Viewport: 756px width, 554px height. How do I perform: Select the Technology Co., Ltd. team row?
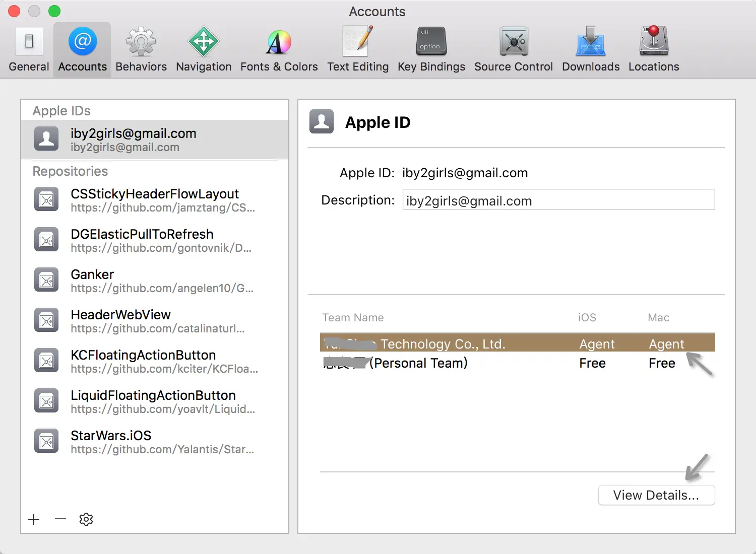coord(518,342)
